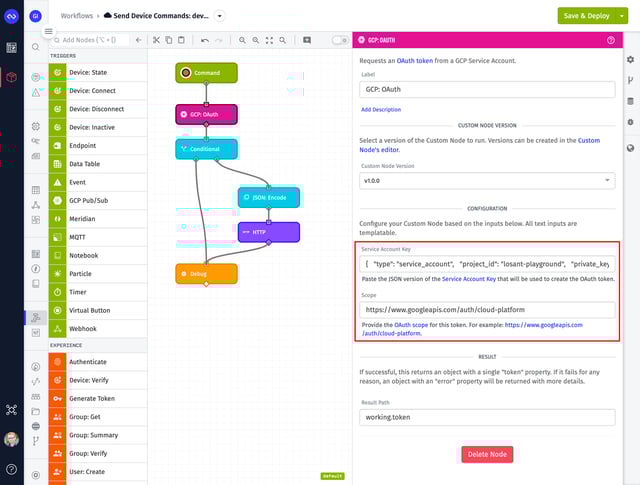Open the help icon in GCP: OAuth header
This screenshot has width=640, height=485.
tap(610, 40)
